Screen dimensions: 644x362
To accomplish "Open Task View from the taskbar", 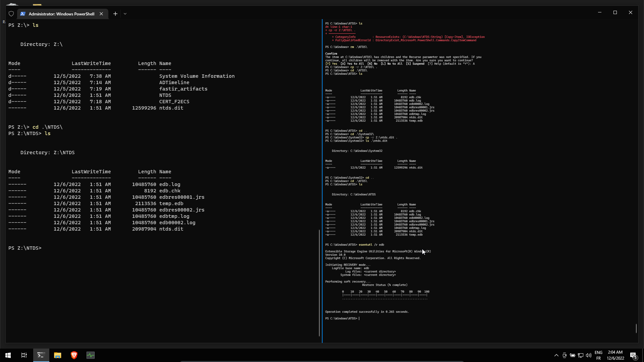I will coord(24,355).
